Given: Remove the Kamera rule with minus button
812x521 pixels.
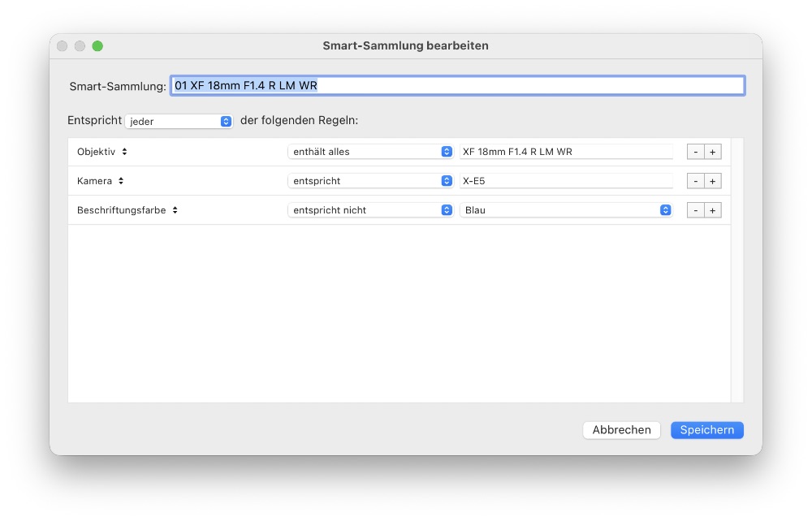Looking at the screenshot, I should click(695, 181).
